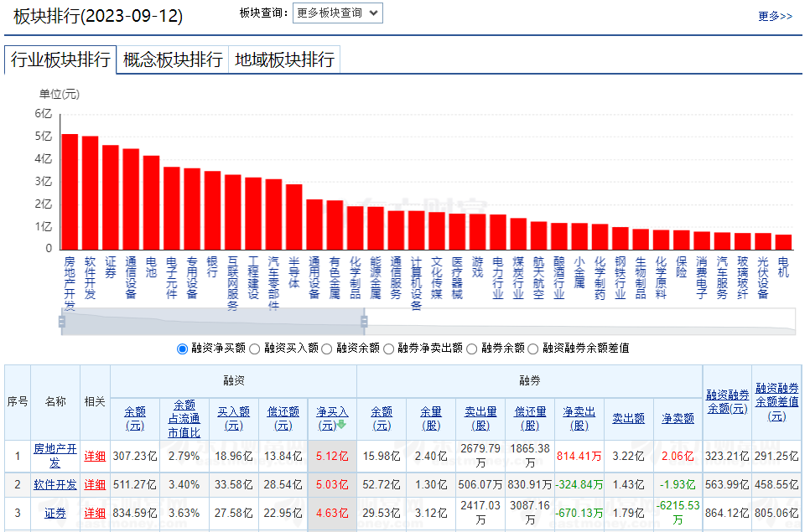The width and height of the screenshot is (810, 532).
Task: Sort by the 融资 买入额(元) column header
Action: coord(234,418)
